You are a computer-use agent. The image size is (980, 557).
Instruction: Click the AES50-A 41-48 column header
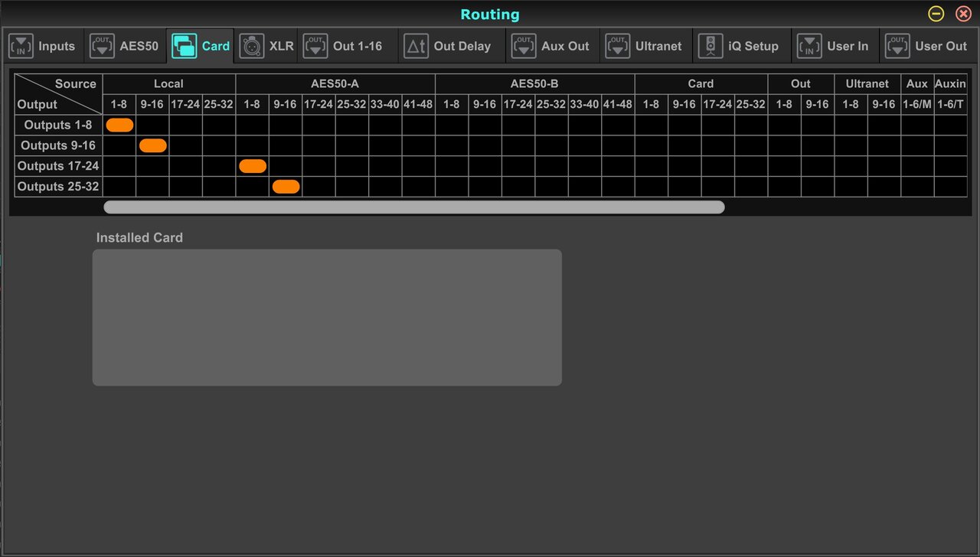click(418, 104)
